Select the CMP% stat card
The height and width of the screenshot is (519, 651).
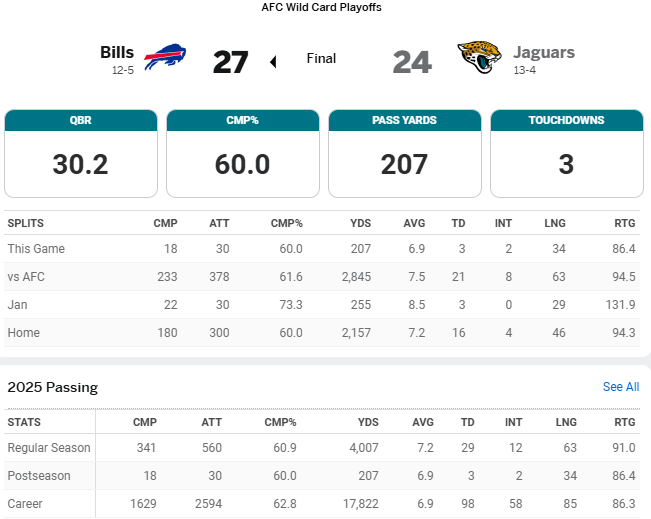(243, 153)
